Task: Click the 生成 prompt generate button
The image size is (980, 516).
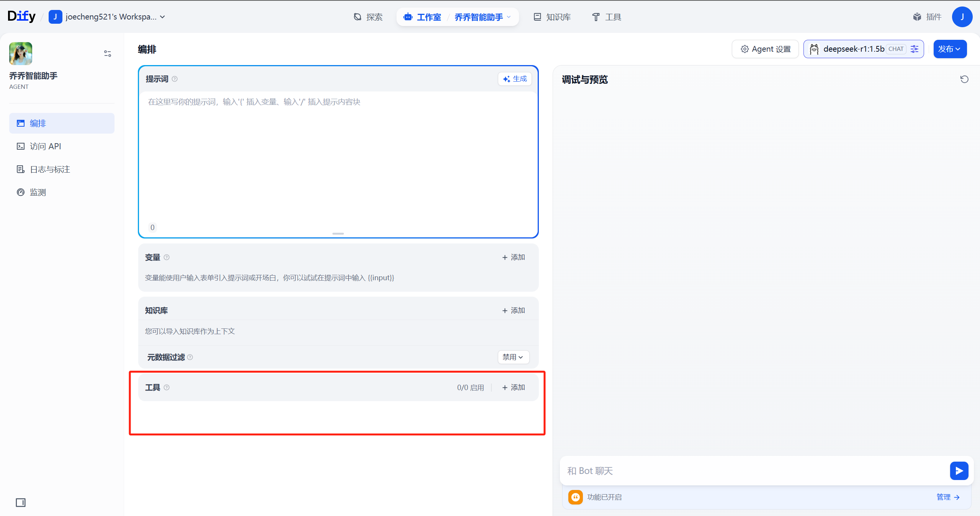Action: [x=515, y=79]
